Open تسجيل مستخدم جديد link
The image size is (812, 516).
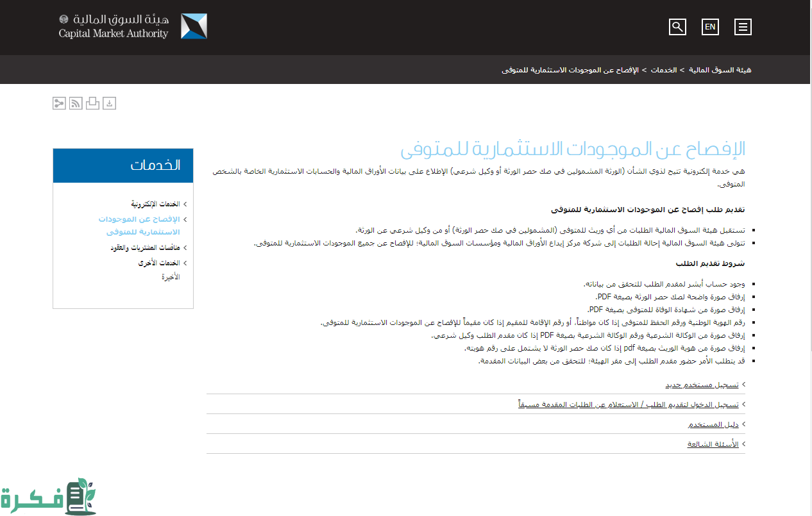(702, 385)
